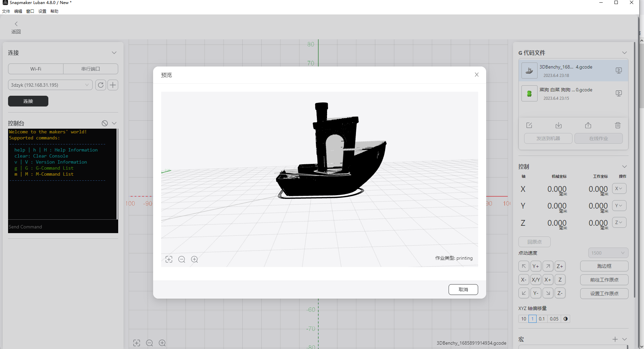This screenshot has width=644, height=349.
Task: Preview the 3DBenchy gcode file
Action: [619, 71]
